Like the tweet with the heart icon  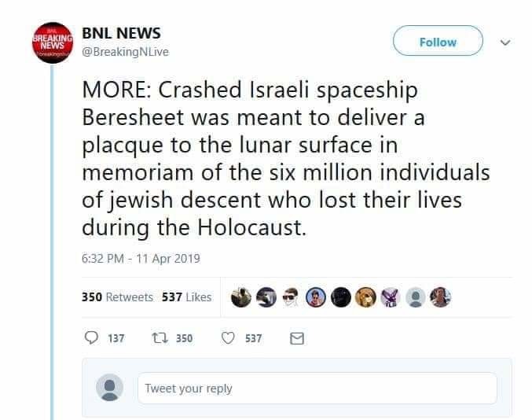pyautogui.click(x=229, y=338)
